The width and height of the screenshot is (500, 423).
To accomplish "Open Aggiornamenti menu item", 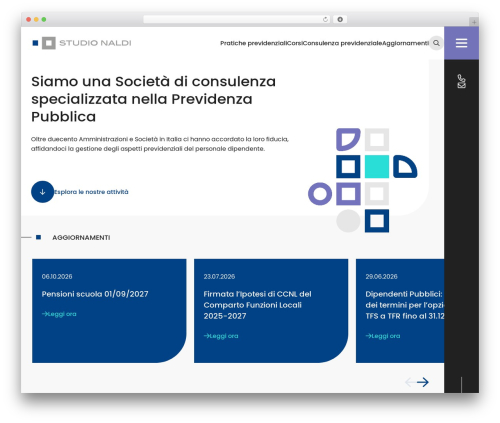I will [x=405, y=43].
